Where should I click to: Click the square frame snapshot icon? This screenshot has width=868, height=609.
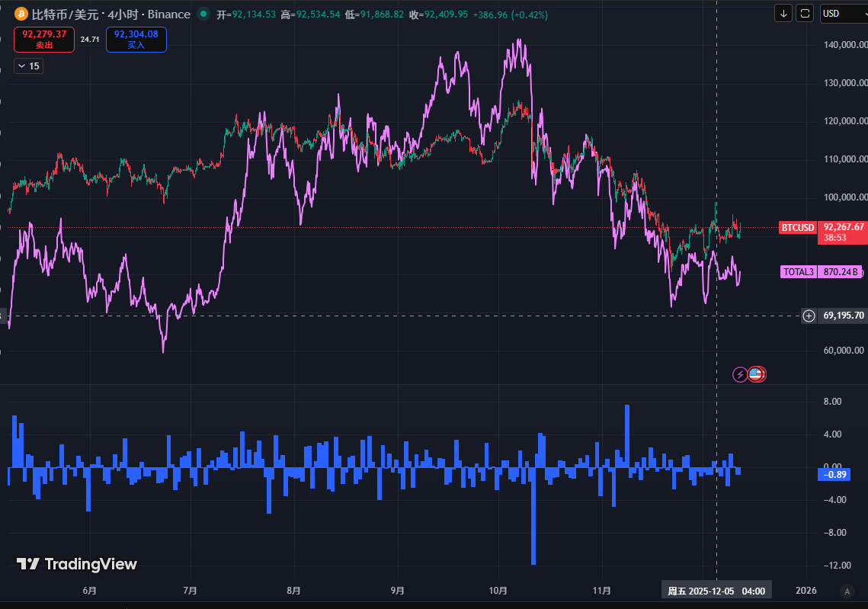tap(805, 14)
